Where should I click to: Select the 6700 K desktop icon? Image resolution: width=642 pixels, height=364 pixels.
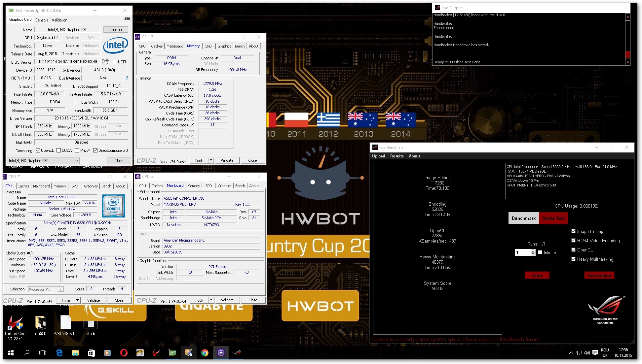[41, 325]
